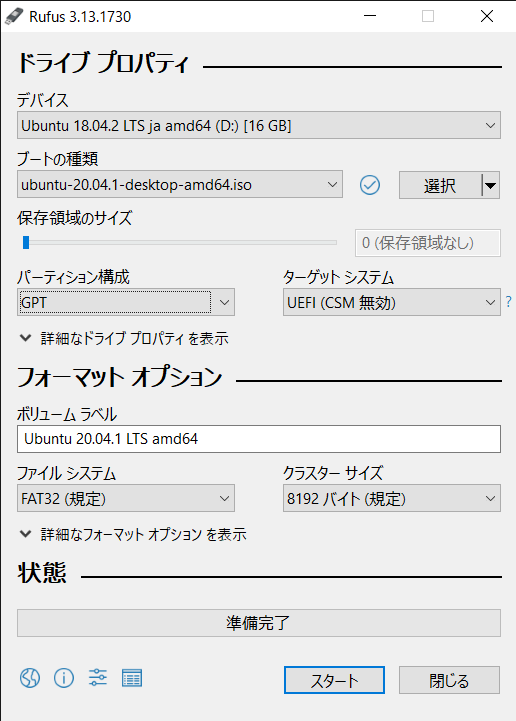Open the ターゲット システム UEFI dropdown

point(392,302)
